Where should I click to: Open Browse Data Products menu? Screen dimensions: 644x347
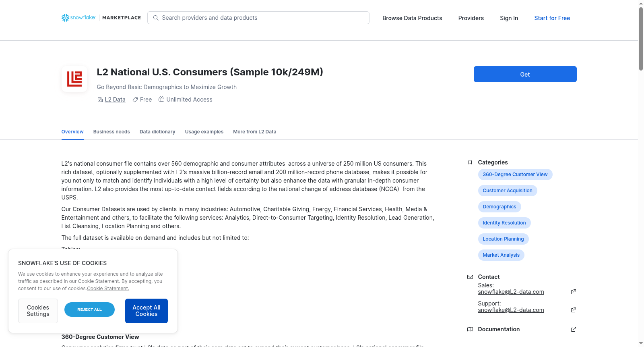[x=412, y=18]
